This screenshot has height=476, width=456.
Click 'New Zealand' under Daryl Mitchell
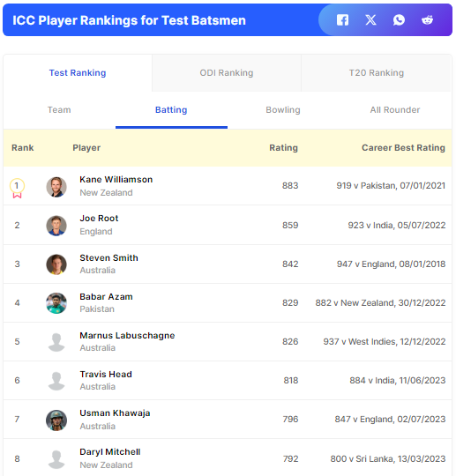(106, 465)
